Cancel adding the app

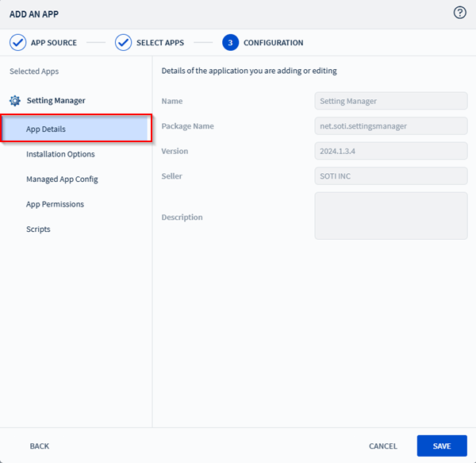[x=383, y=446]
